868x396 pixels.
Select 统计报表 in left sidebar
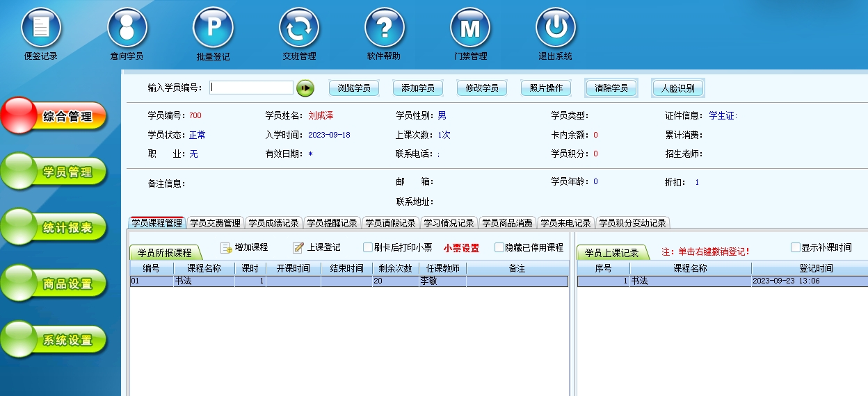[55, 228]
